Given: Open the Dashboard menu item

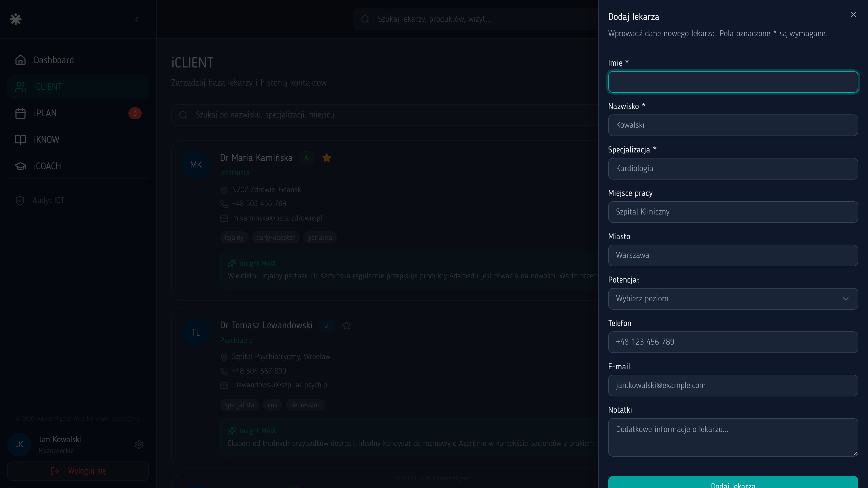Looking at the screenshot, I should pyautogui.click(x=78, y=60).
